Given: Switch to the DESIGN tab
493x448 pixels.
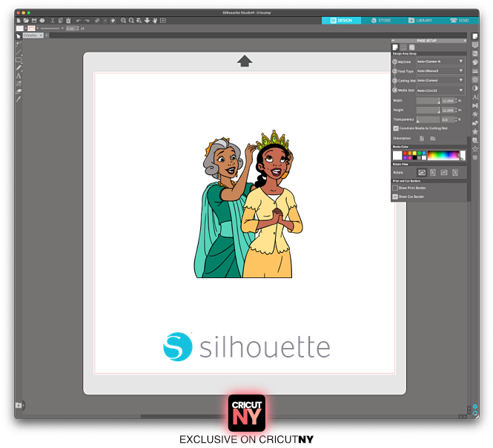Looking at the screenshot, I should click(x=341, y=21).
